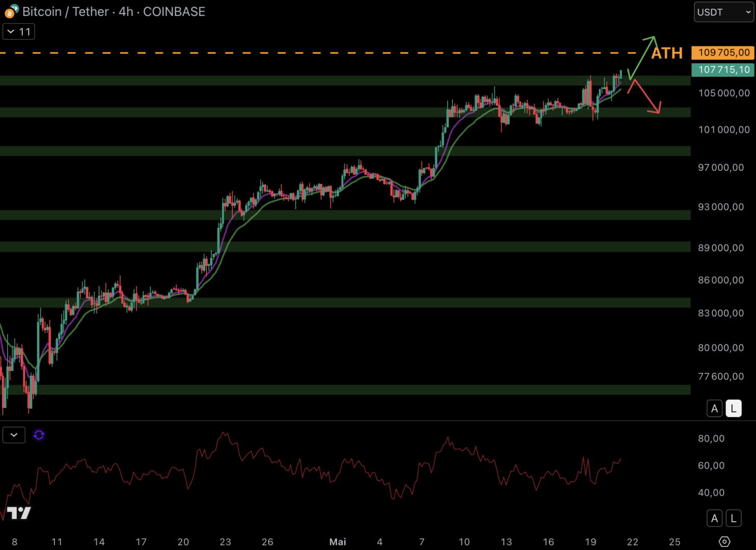Click the TradingView logo

tap(19, 513)
